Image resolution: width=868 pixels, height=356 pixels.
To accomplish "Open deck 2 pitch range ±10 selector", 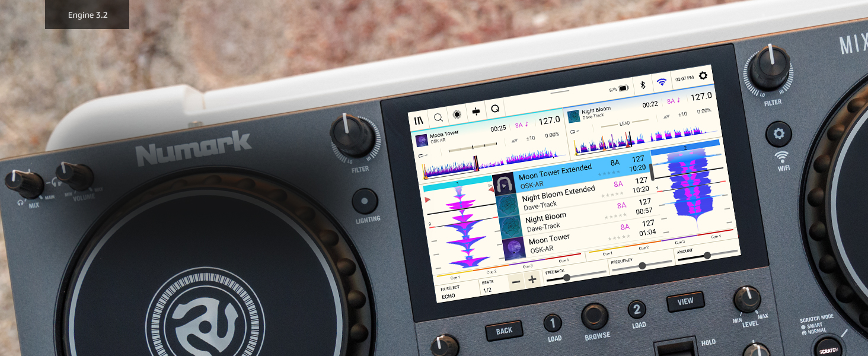I will (x=683, y=115).
